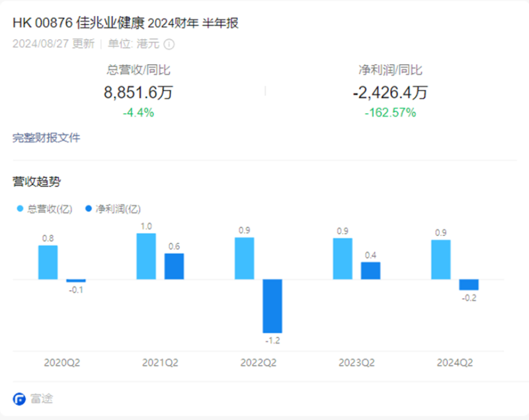Image resolution: width=529 pixels, height=420 pixels.
Task: Click the HK 00876 佳兆业健康 title
Action: click(x=126, y=23)
